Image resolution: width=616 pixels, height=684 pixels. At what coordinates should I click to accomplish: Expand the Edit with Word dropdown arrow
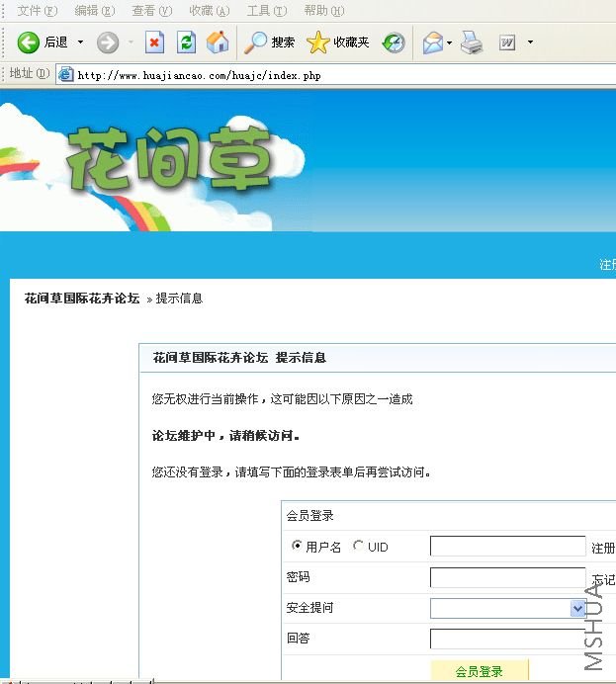[530, 43]
